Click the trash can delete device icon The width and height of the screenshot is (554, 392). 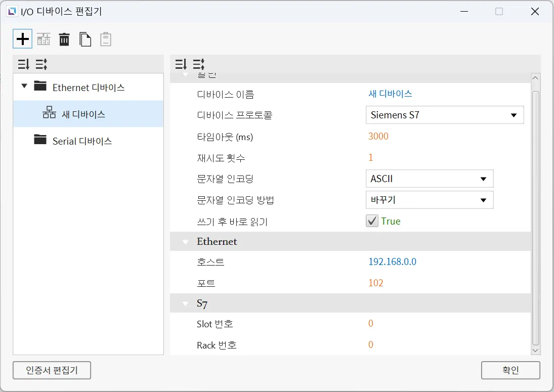pos(64,39)
